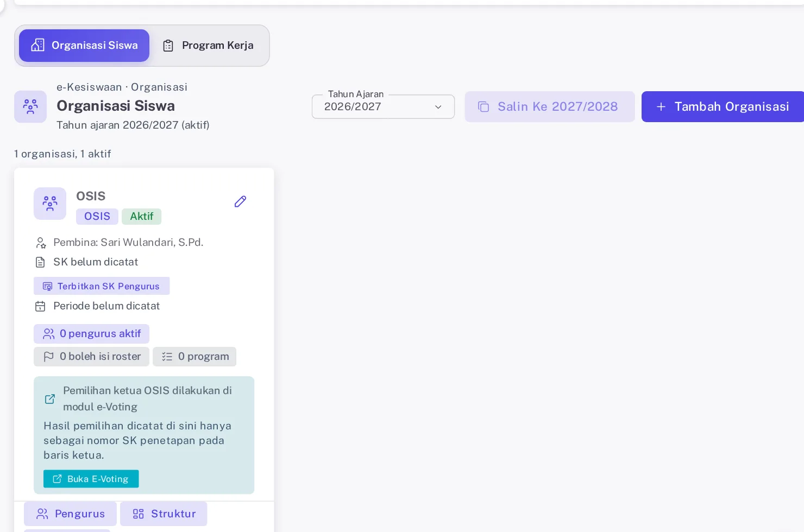Switch to the Organisasi Siswa tab
Image resolution: width=804 pixels, height=532 pixels.
[84, 46]
